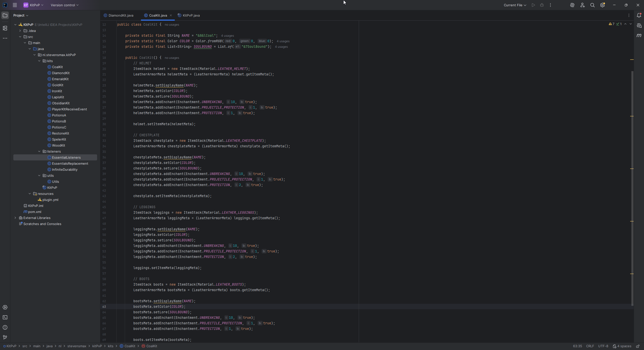Switch to the KitPvP.java tab
The width and height of the screenshot is (644, 350).
coord(191,15)
